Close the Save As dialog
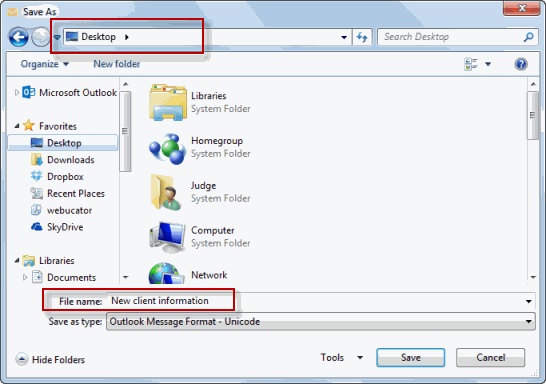Image resolution: width=546 pixels, height=384 pixels. (x=522, y=8)
